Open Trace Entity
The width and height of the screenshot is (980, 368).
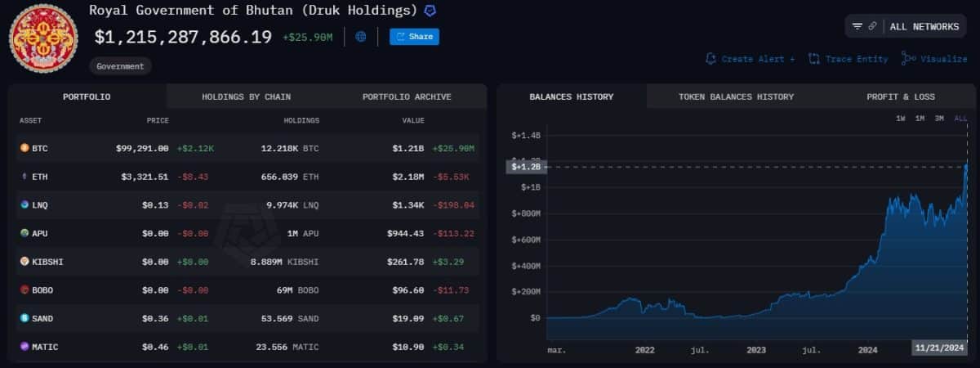[857, 59]
